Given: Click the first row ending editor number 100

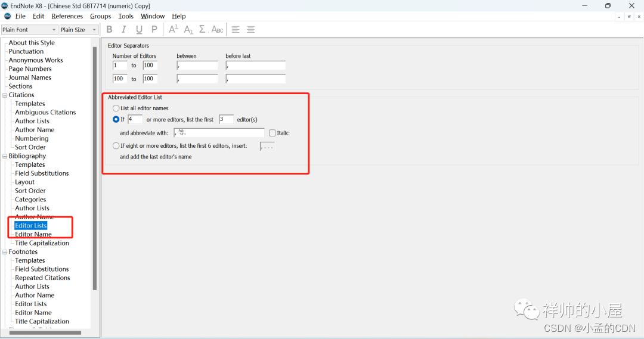Looking at the screenshot, I should coord(150,66).
